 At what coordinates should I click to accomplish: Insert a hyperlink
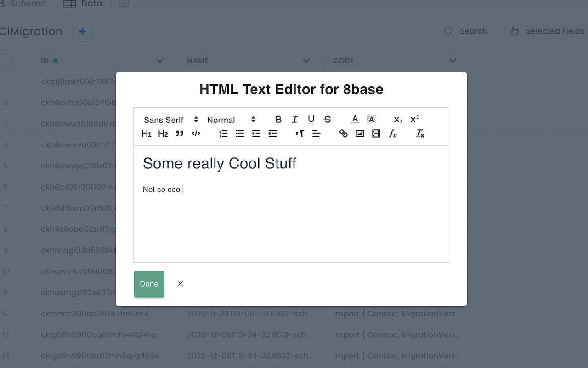click(x=343, y=133)
